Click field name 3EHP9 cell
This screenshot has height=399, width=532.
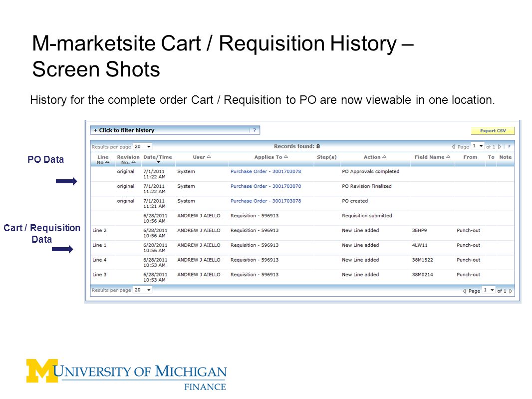(419, 230)
